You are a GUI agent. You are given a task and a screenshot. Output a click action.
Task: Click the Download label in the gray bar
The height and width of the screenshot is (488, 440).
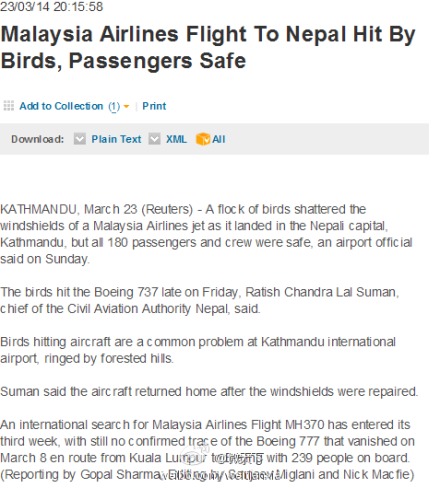pyautogui.click(x=37, y=139)
